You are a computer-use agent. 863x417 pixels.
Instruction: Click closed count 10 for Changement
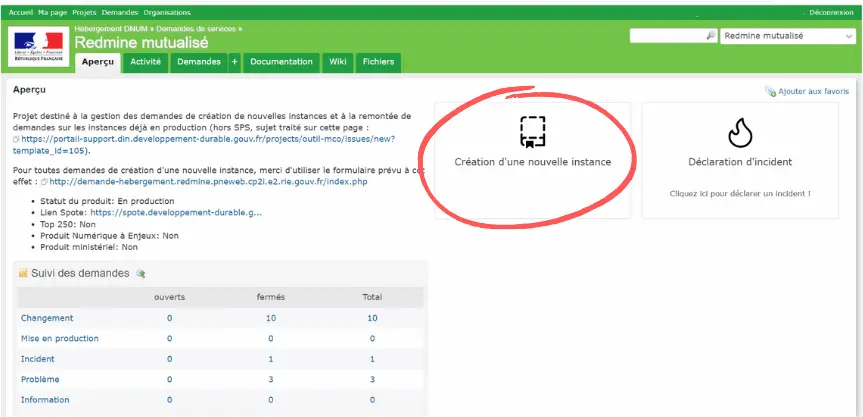271,318
